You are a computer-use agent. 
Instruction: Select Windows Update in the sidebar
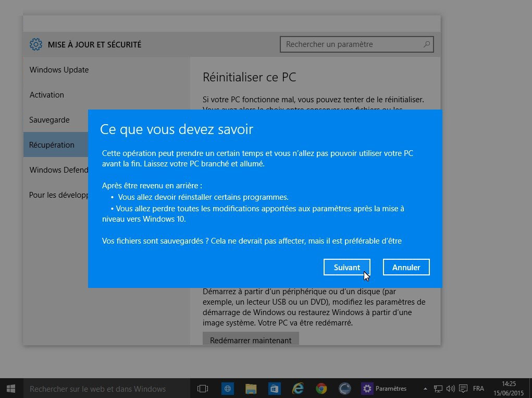click(59, 70)
